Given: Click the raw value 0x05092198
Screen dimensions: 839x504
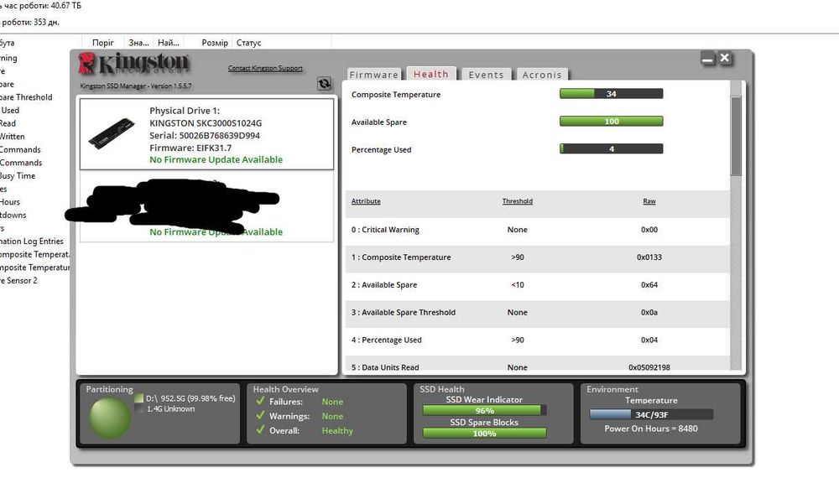Looking at the screenshot, I should (649, 367).
